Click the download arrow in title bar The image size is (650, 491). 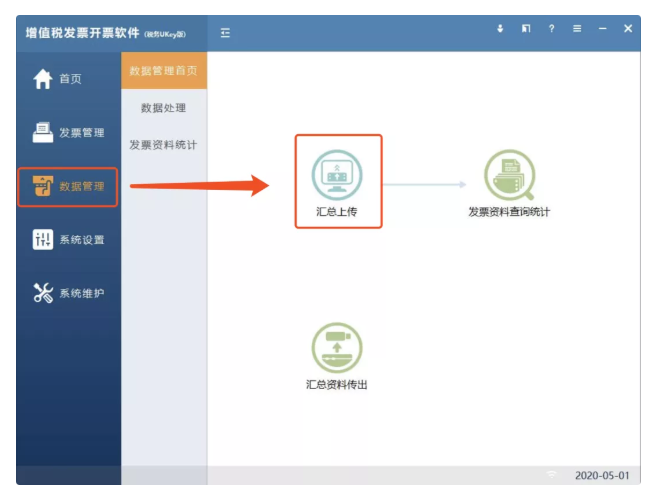(x=500, y=29)
